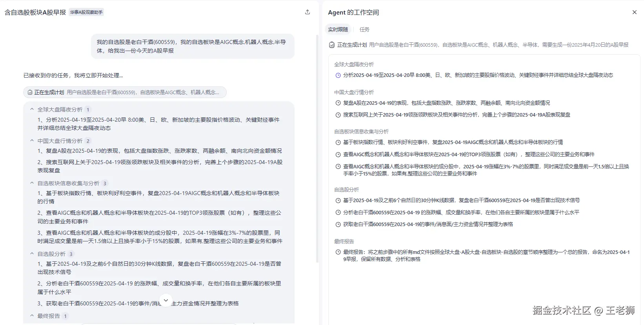The height and width of the screenshot is (325, 644).
Task: Collapse the 自选股分析 section in chat
Action: click(32, 254)
